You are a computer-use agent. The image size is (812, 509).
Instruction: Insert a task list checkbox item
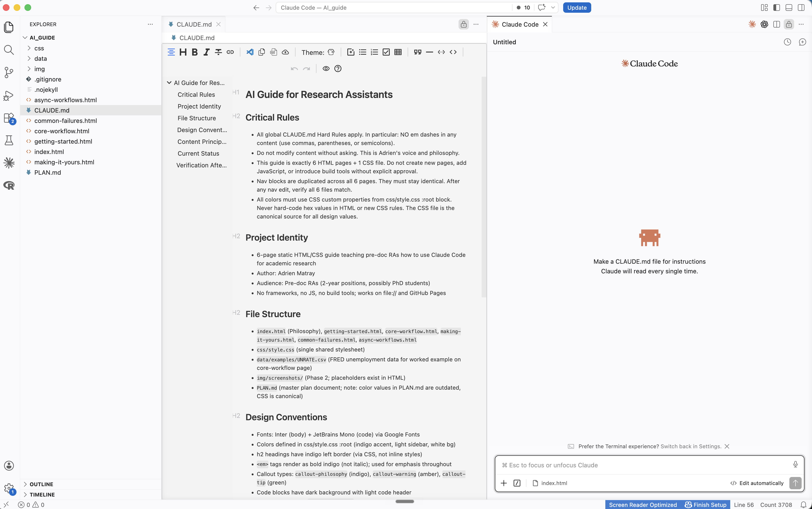[x=386, y=52]
